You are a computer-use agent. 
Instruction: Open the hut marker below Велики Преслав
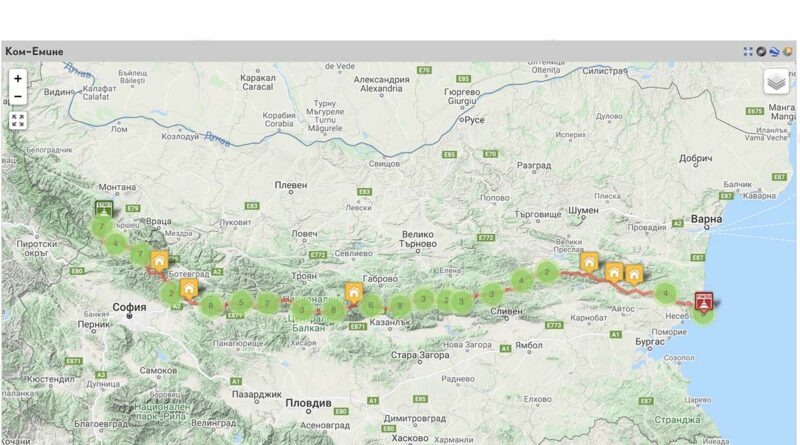coord(589,263)
